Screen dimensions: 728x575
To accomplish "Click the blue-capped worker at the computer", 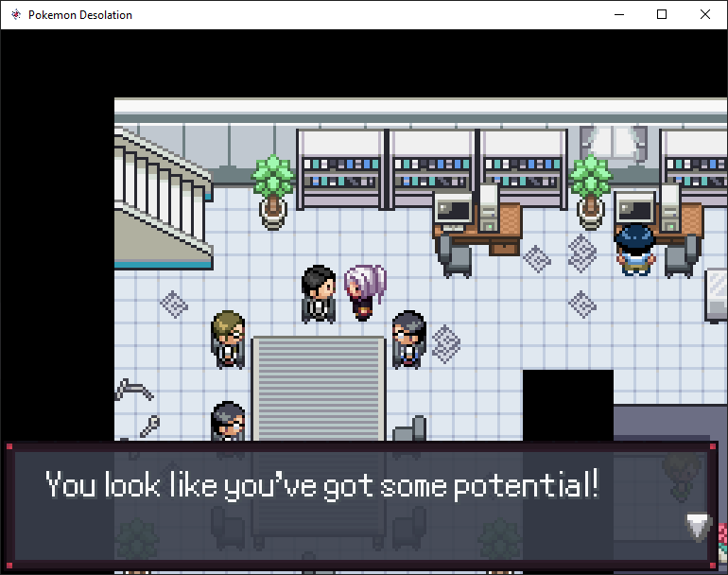I will pyautogui.click(x=635, y=250).
